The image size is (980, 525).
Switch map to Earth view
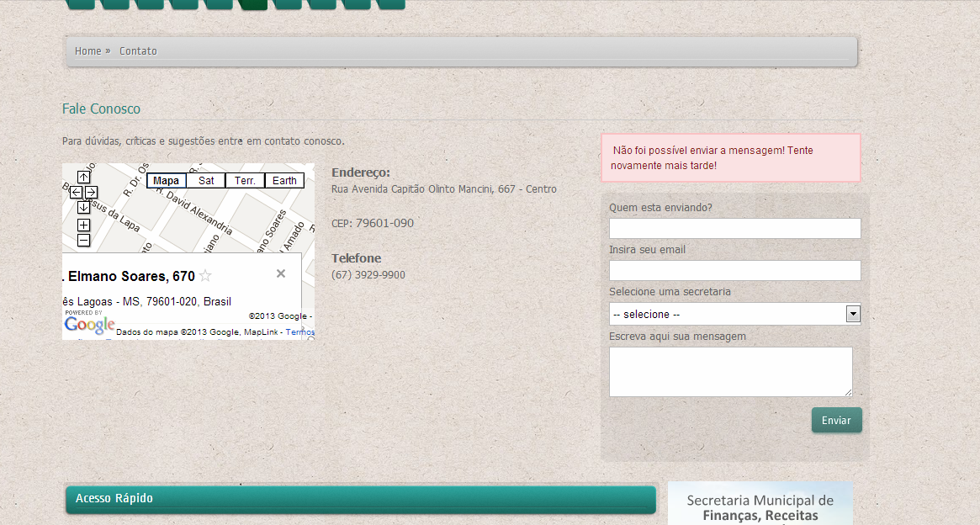284,181
